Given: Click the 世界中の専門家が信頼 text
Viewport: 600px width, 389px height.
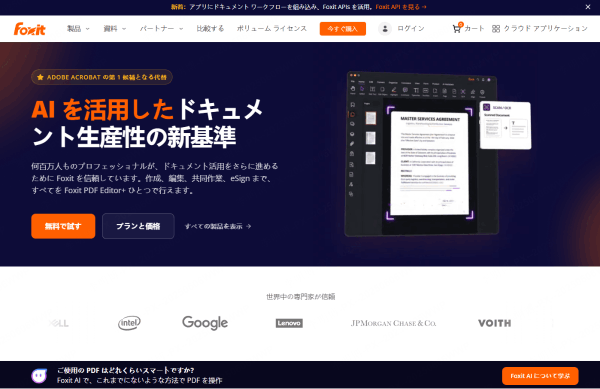Looking at the screenshot, I should (300, 296).
